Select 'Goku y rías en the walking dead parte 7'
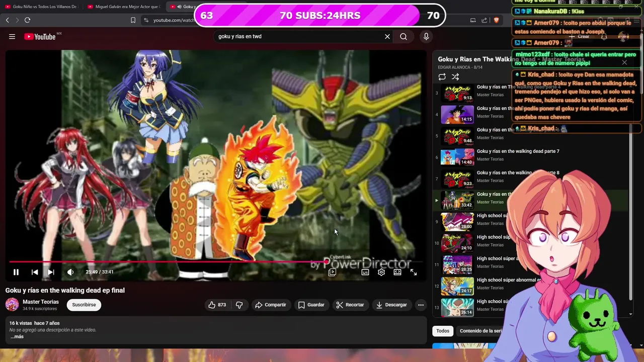The width and height of the screenshot is (644, 362). [518, 151]
